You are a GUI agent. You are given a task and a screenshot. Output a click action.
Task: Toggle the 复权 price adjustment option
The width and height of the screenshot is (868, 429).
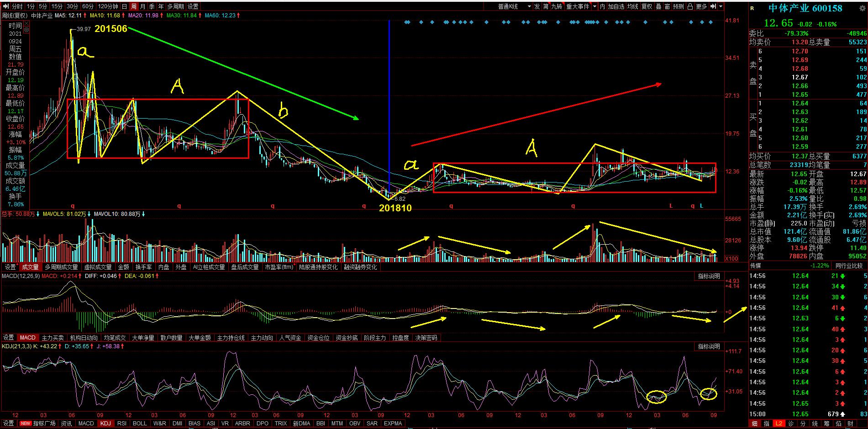(x=647, y=6)
